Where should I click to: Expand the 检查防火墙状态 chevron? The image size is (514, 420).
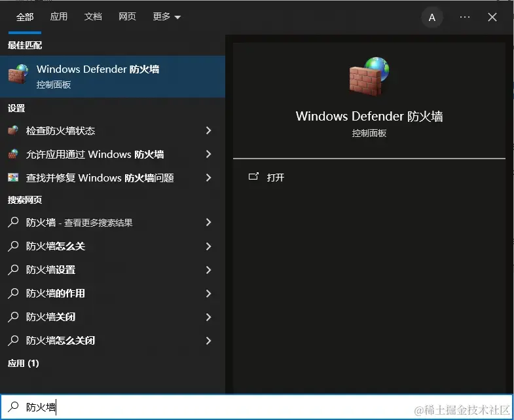208,130
